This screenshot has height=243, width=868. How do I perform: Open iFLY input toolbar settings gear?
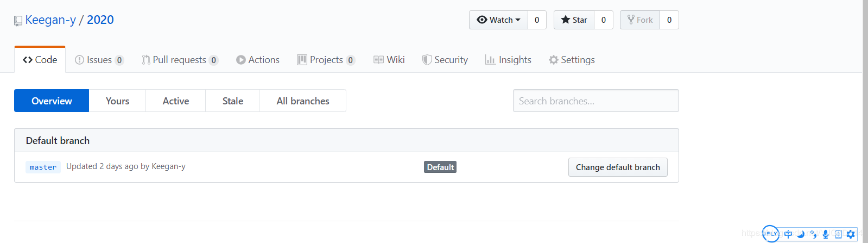click(851, 234)
